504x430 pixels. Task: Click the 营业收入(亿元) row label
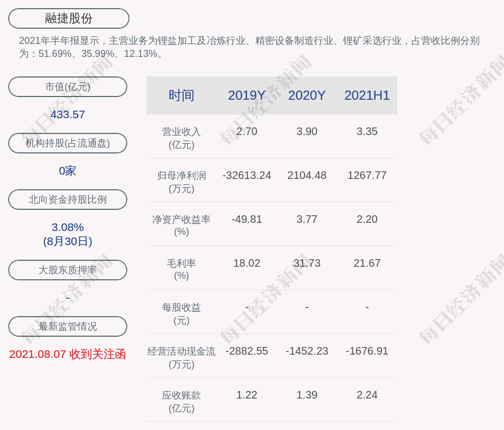(x=181, y=138)
